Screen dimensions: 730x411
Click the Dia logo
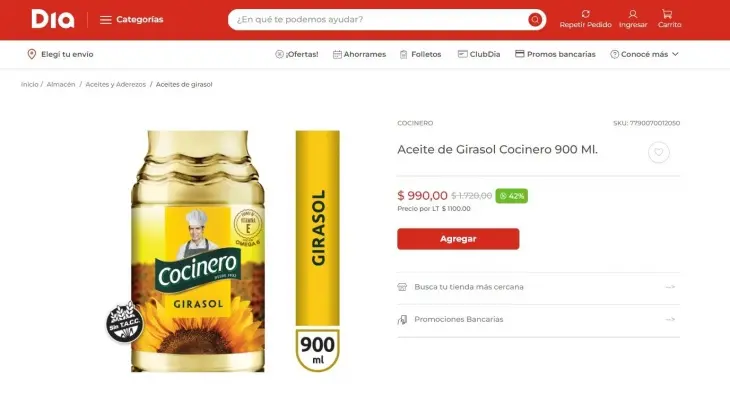click(53, 20)
